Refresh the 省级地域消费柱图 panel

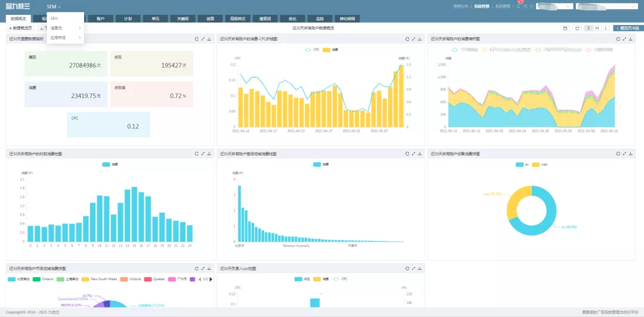click(407, 153)
